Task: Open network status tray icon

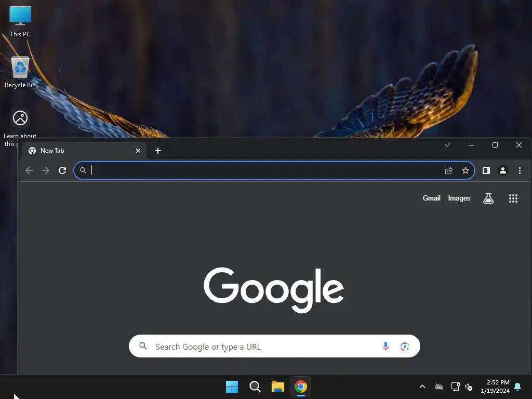Action: [x=455, y=387]
